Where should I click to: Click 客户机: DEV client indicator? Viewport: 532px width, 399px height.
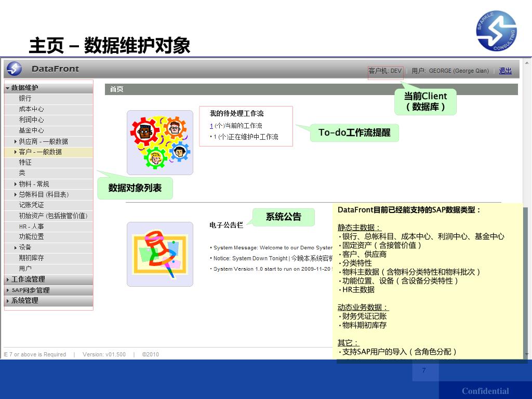coord(385,71)
